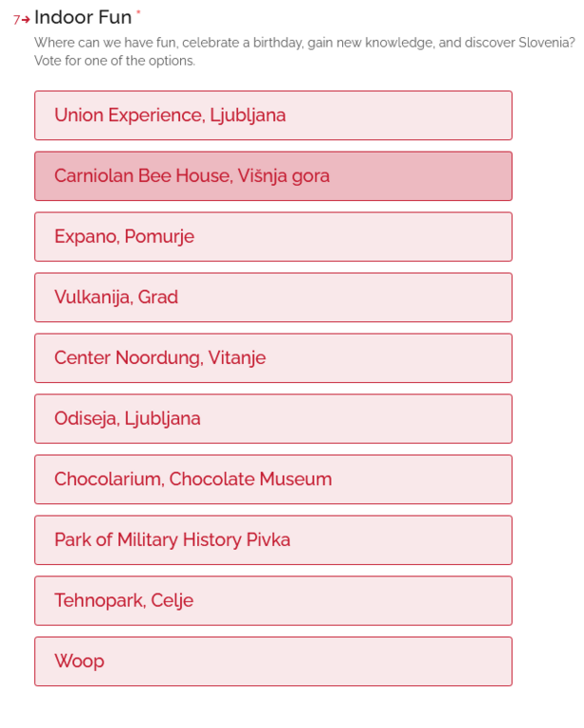Choose Odiseja, Ljubljana answer
The height and width of the screenshot is (728, 584).
click(x=273, y=419)
